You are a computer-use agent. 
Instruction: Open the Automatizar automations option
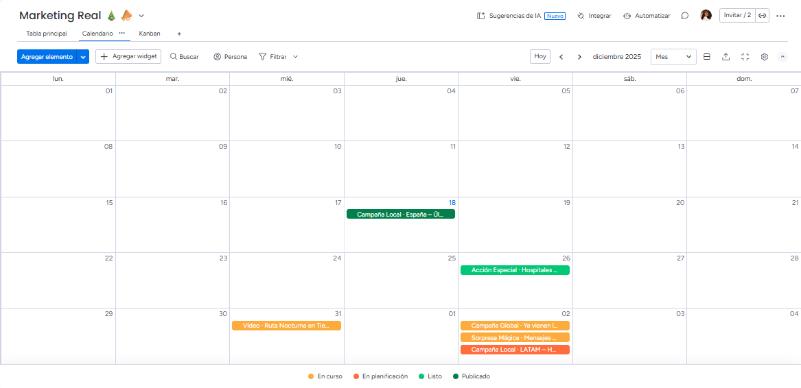point(646,16)
